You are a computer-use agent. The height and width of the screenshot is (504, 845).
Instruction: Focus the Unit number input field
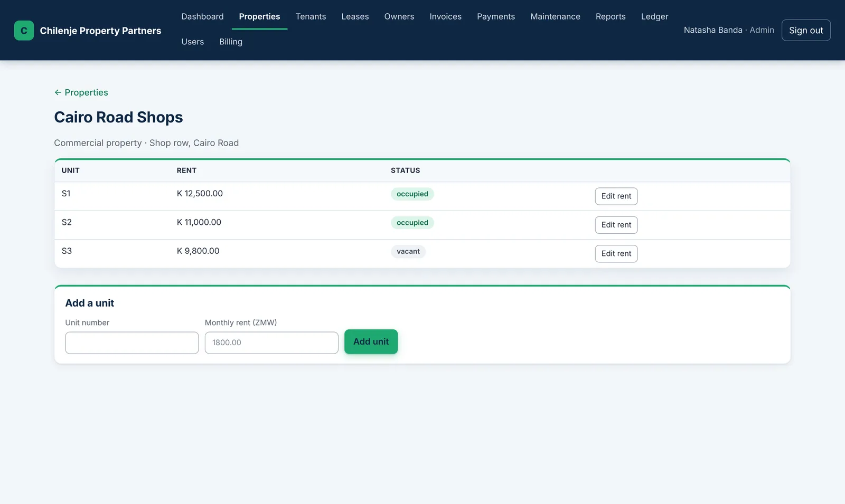point(132,343)
